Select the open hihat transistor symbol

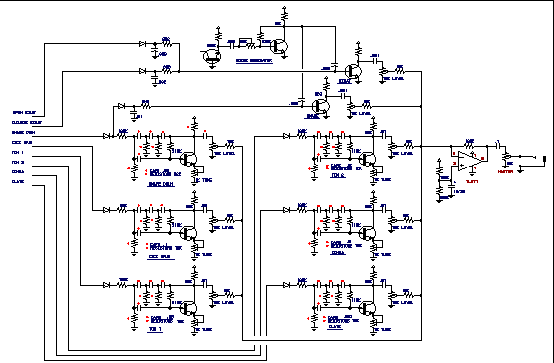(x=353, y=71)
